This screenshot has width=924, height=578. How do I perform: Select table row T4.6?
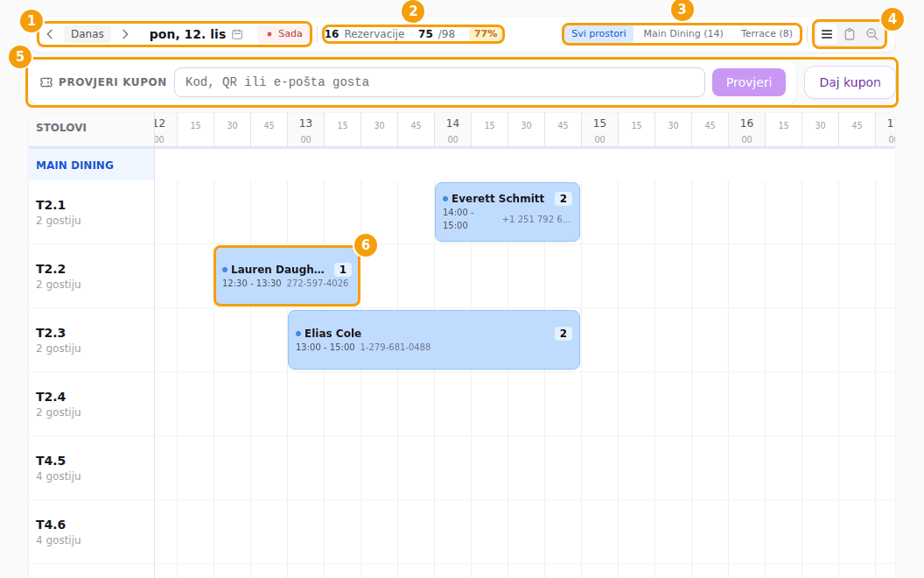coord(91,532)
